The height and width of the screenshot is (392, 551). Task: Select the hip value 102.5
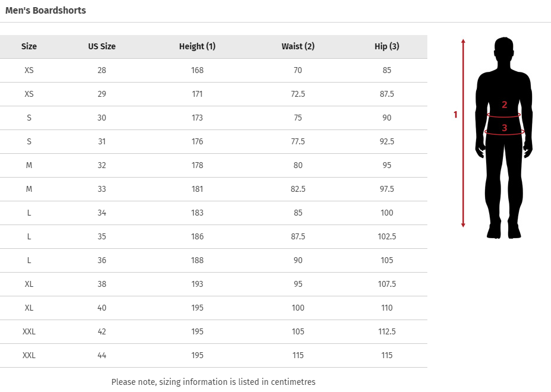coord(387,236)
